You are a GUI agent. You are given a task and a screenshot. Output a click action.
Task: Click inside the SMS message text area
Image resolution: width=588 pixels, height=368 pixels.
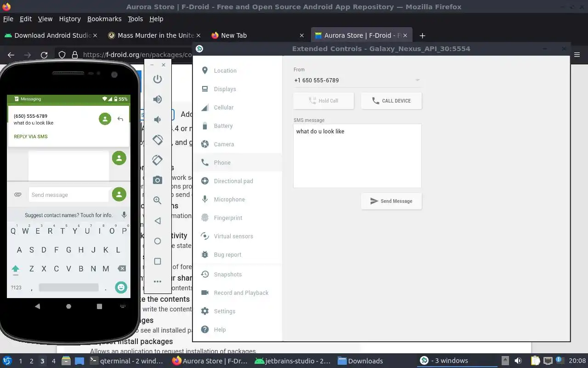coord(357,156)
